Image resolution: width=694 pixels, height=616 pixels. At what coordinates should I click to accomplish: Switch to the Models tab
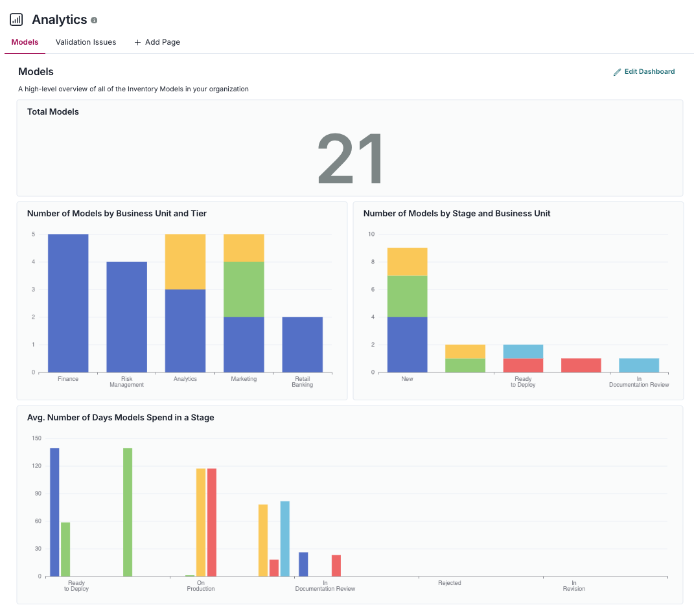(x=25, y=43)
